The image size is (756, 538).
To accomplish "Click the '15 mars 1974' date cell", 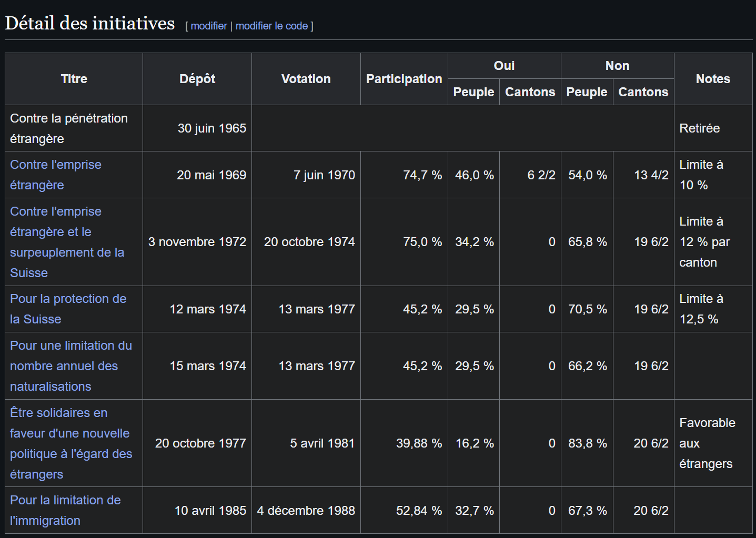I will (x=197, y=366).
